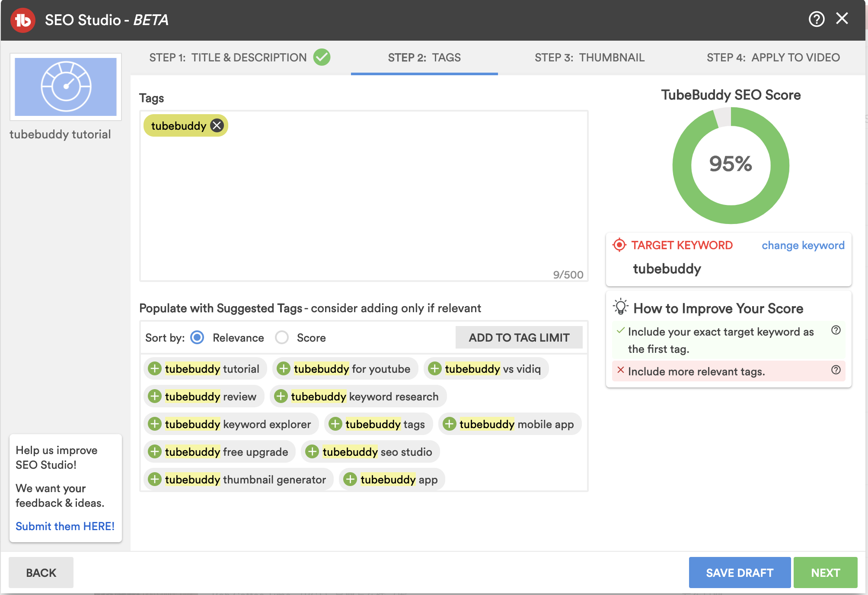Click the TubeBuddy logo icon
This screenshot has height=595, width=868.
[x=23, y=20]
